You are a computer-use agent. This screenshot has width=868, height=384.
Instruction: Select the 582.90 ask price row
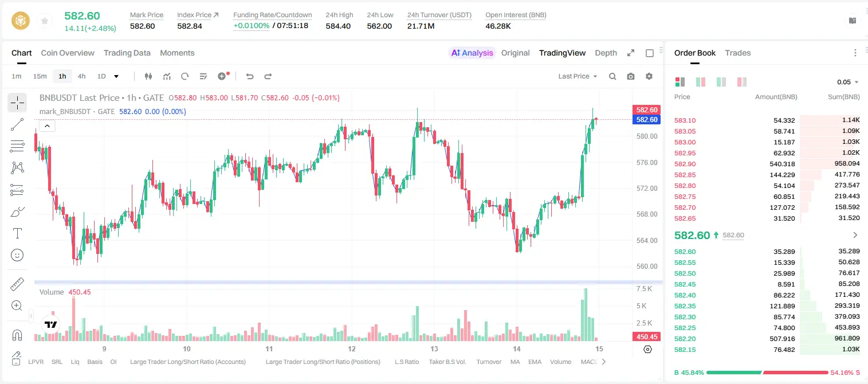coord(767,164)
